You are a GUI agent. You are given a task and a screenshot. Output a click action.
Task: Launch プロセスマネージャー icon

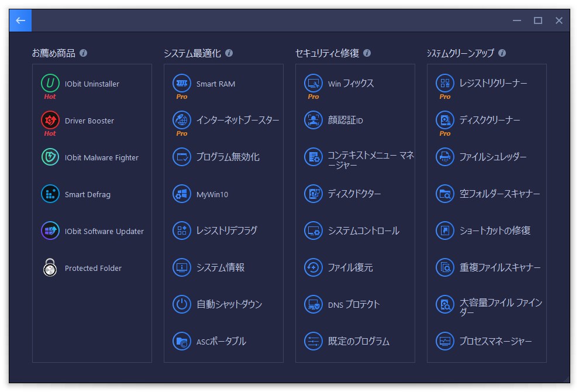pos(445,341)
